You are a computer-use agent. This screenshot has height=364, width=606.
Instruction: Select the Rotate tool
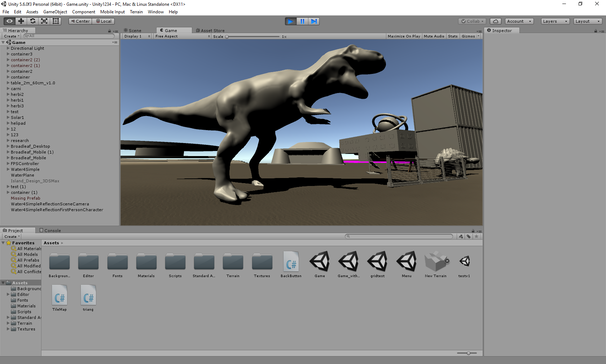[x=32, y=21]
